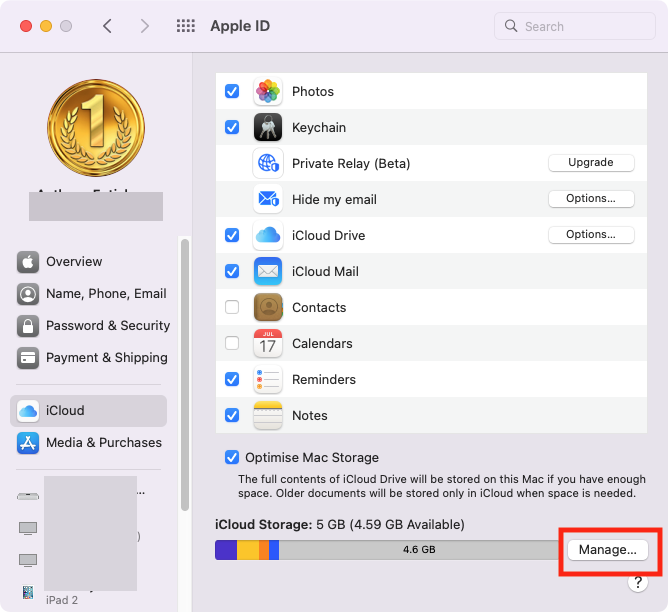
Task: Click the Mac mini device icon in sidebar
Action: [x=28, y=496]
